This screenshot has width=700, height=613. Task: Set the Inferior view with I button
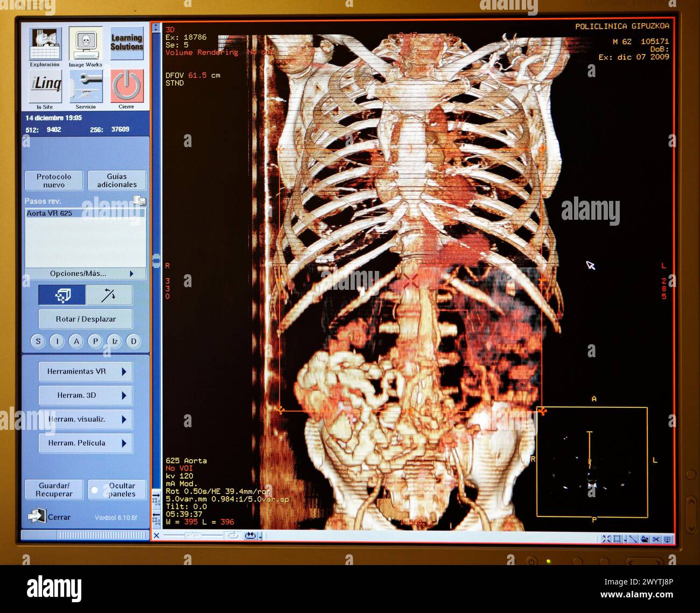pyautogui.click(x=57, y=341)
